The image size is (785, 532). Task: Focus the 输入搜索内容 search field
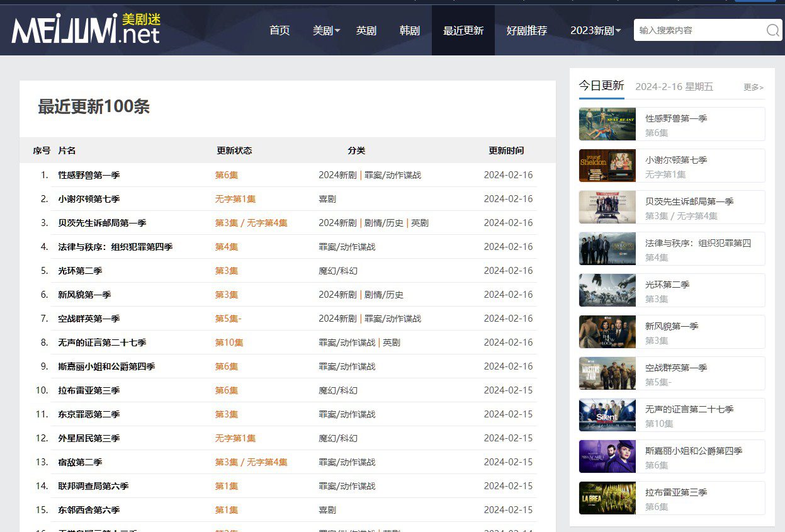point(697,30)
